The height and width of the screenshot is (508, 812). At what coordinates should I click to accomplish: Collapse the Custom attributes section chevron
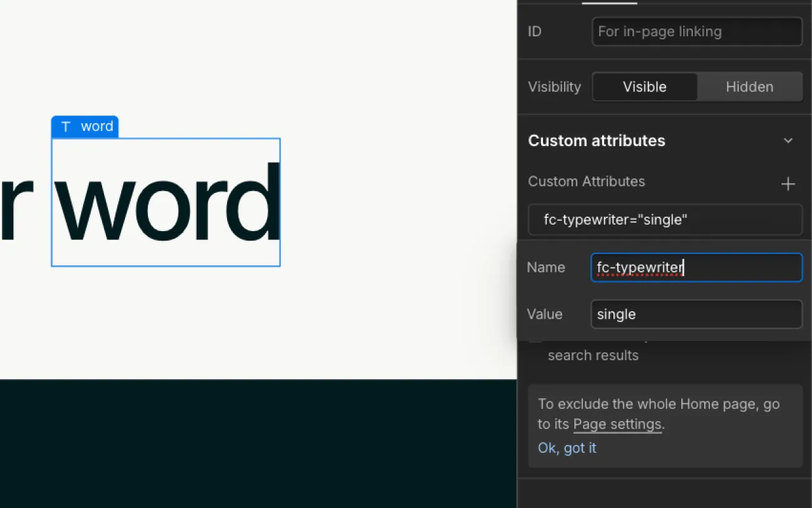789,140
